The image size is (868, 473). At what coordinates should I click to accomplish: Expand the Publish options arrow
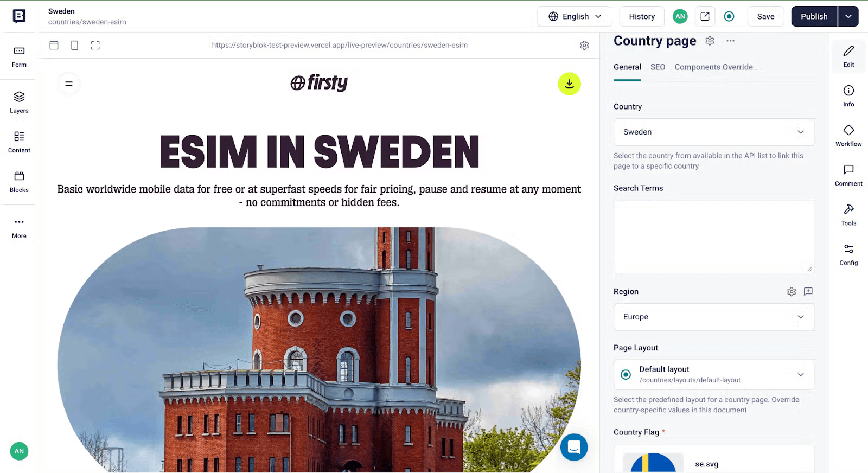pyautogui.click(x=848, y=16)
